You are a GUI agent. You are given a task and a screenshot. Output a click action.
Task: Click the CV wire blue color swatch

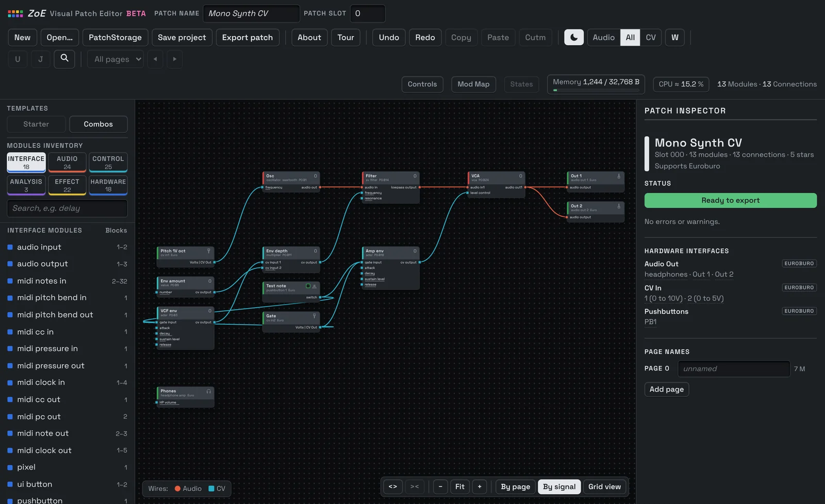211,489
